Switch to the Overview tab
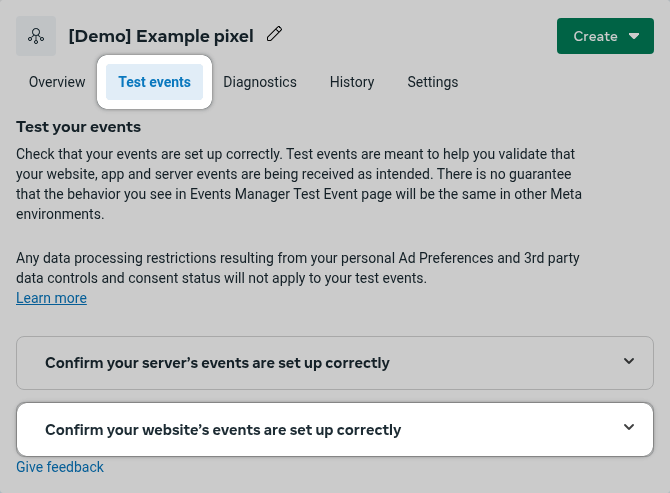Screen dimensions: 670x493 coord(57,82)
